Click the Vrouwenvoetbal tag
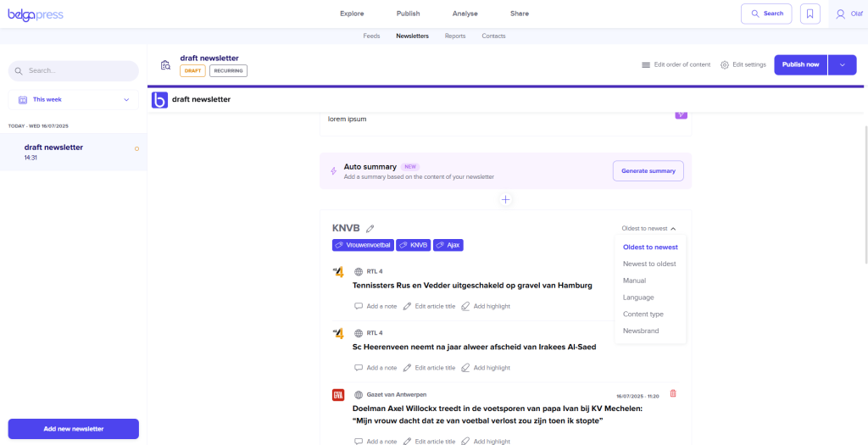Image resolution: width=868 pixels, height=445 pixels. [362, 245]
